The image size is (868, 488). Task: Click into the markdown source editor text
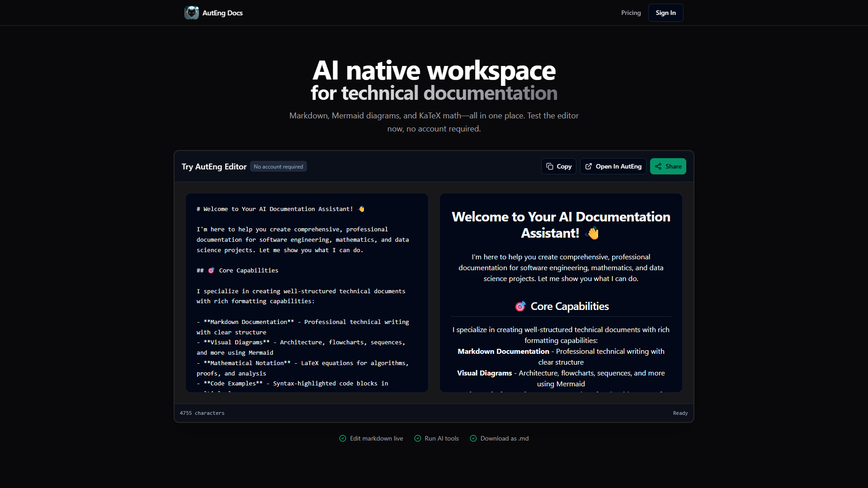(x=307, y=293)
